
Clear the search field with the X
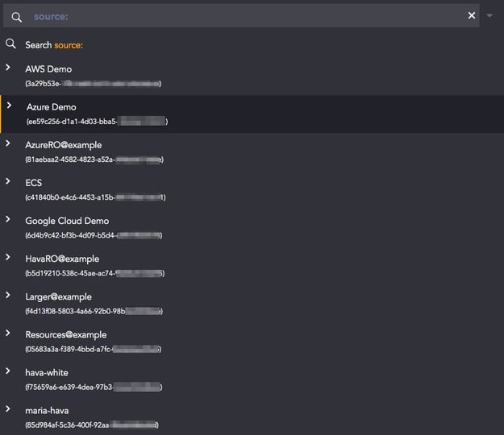coord(472,15)
